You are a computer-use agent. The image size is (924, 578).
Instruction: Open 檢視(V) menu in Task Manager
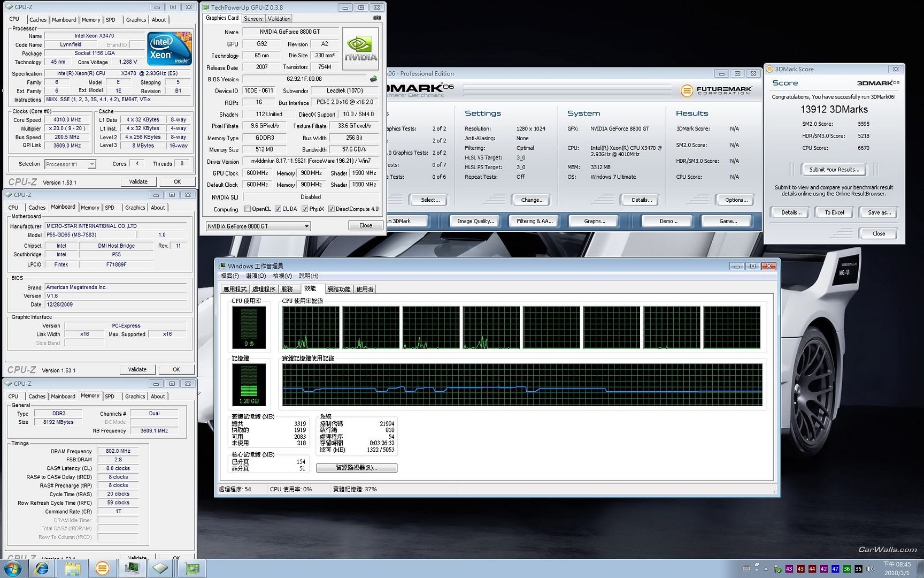[x=282, y=276]
